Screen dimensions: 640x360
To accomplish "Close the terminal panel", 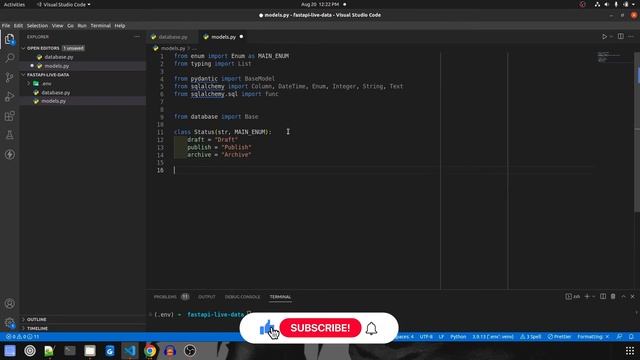I will coord(633,296).
